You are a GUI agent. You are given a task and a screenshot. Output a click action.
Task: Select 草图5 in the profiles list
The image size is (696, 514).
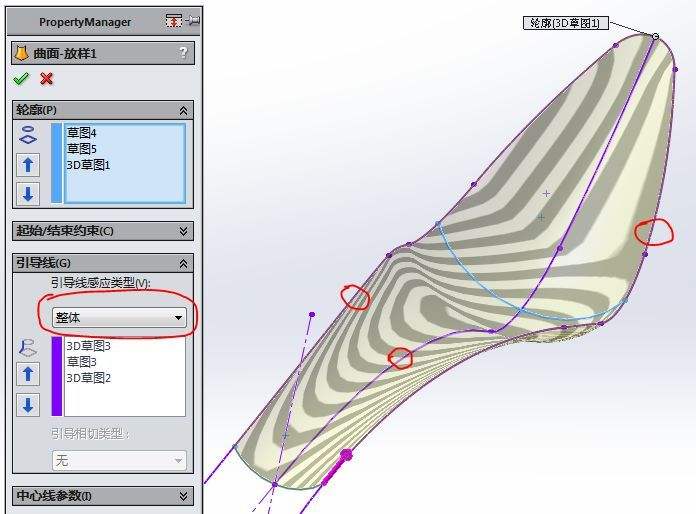point(82,148)
